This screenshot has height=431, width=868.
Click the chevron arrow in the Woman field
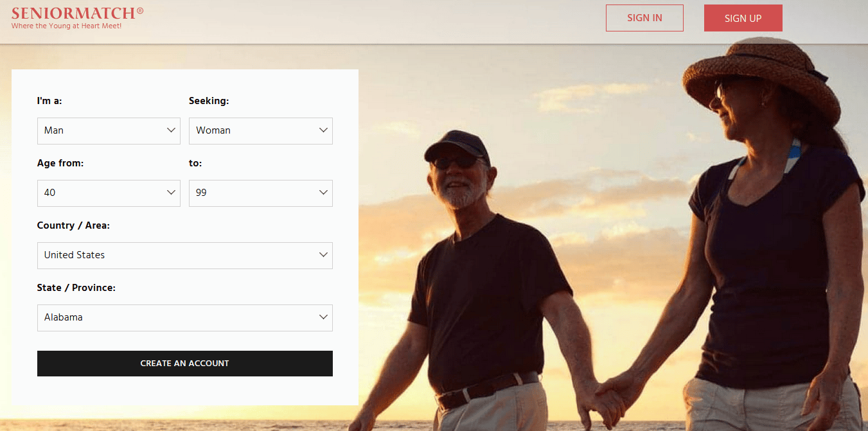point(323,130)
